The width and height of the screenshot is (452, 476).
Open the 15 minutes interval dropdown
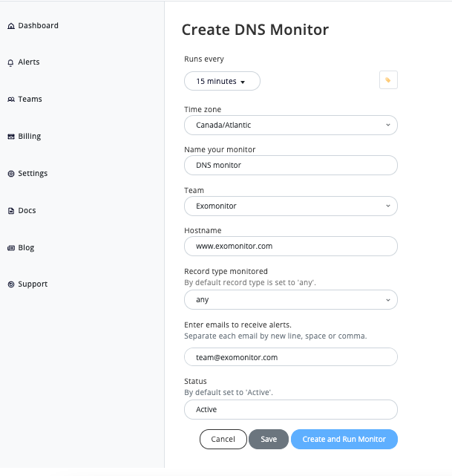(222, 81)
